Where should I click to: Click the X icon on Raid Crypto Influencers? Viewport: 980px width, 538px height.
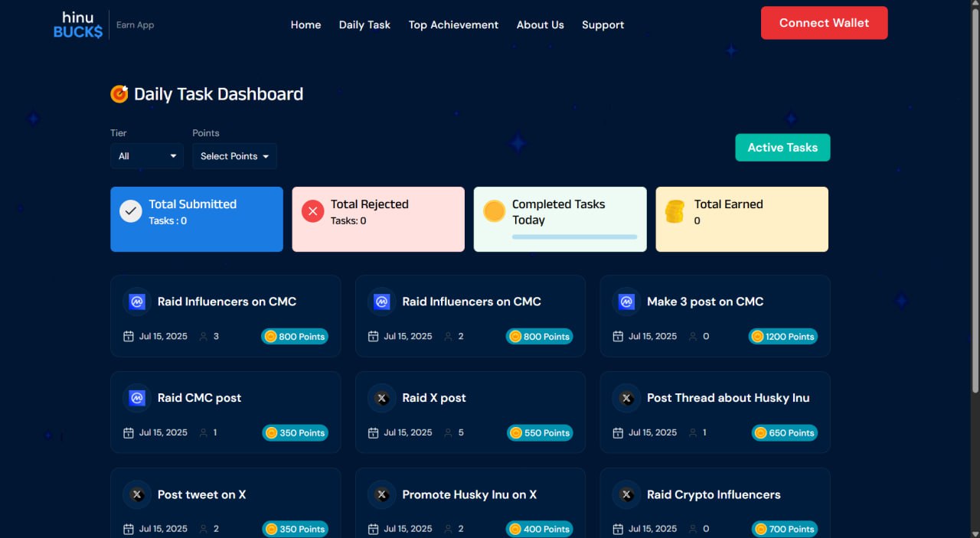click(626, 494)
